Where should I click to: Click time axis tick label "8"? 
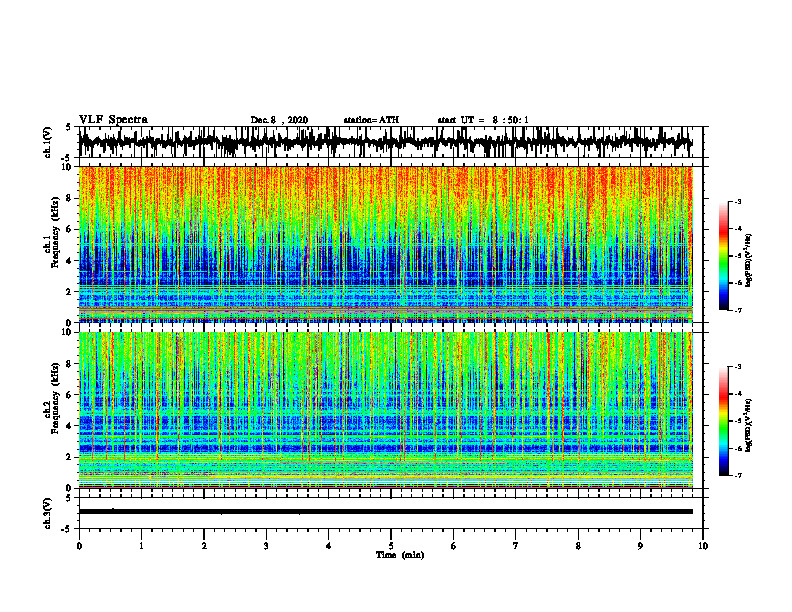[578, 546]
